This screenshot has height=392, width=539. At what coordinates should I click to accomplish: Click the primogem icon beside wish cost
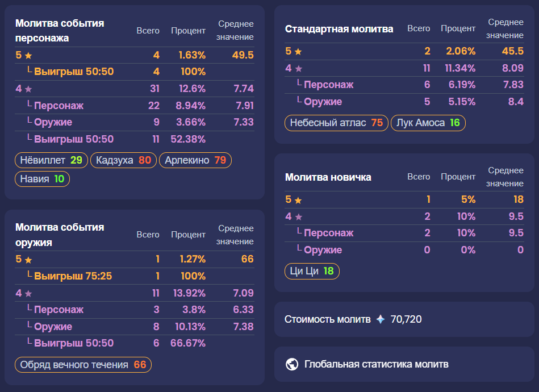point(381,319)
